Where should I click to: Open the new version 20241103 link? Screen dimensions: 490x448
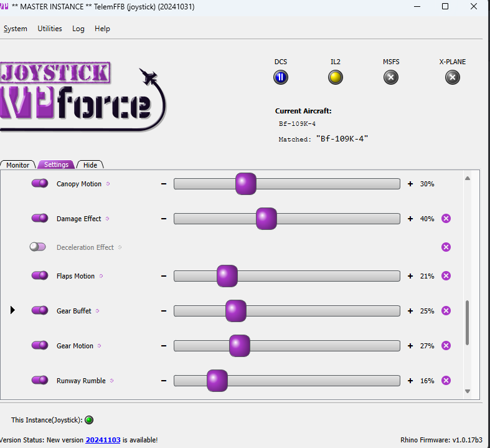pos(103,440)
